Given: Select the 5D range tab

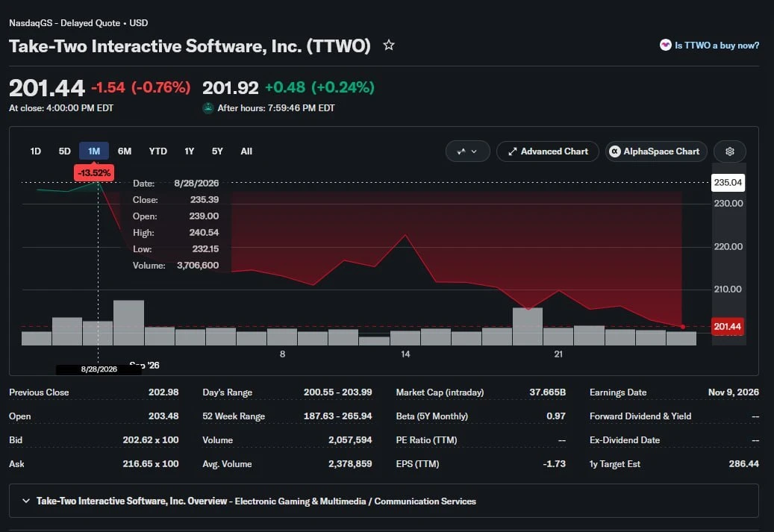Looking at the screenshot, I should pyautogui.click(x=65, y=151).
